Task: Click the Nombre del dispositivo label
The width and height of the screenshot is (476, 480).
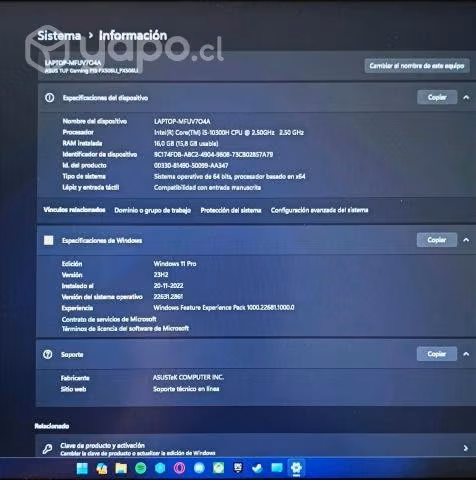Action: [95, 121]
